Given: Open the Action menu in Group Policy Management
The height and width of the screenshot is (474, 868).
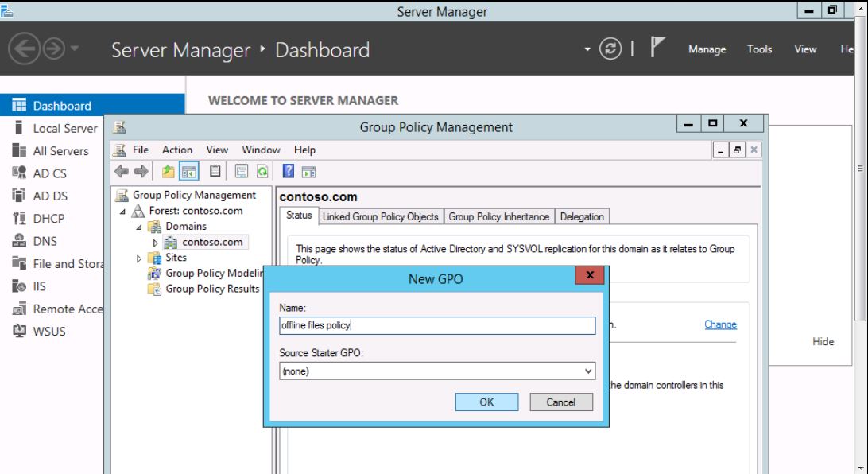Looking at the screenshot, I should tap(177, 150).
